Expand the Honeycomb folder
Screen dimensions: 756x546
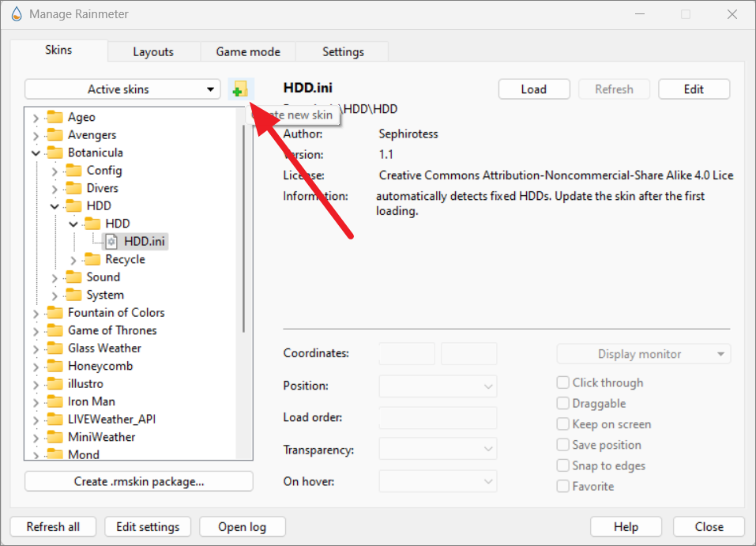36,367
